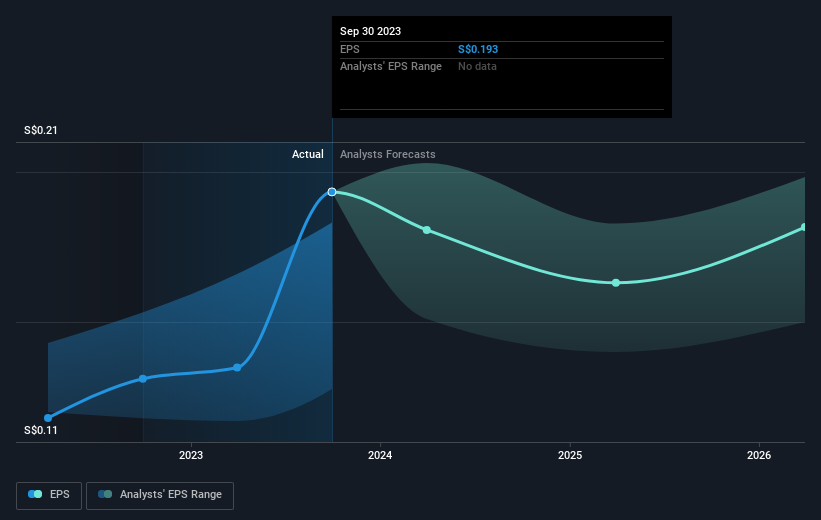The height and width of the screenshot is (520, 821).
Task: Click the S$0.21 y-axis label
Action: click(x=41, y=130)
